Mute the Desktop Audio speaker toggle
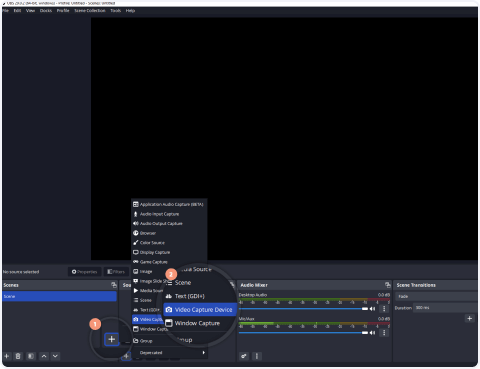 click(372, 309)
